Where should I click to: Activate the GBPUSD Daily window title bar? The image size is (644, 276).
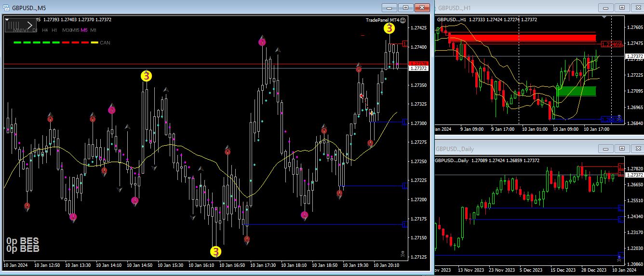pyautogui.click(x=539, y=149)
